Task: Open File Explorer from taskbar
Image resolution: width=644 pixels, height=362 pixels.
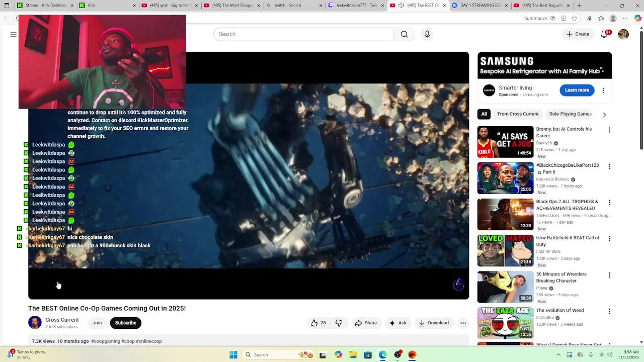Action: click(x=353, y=355)
